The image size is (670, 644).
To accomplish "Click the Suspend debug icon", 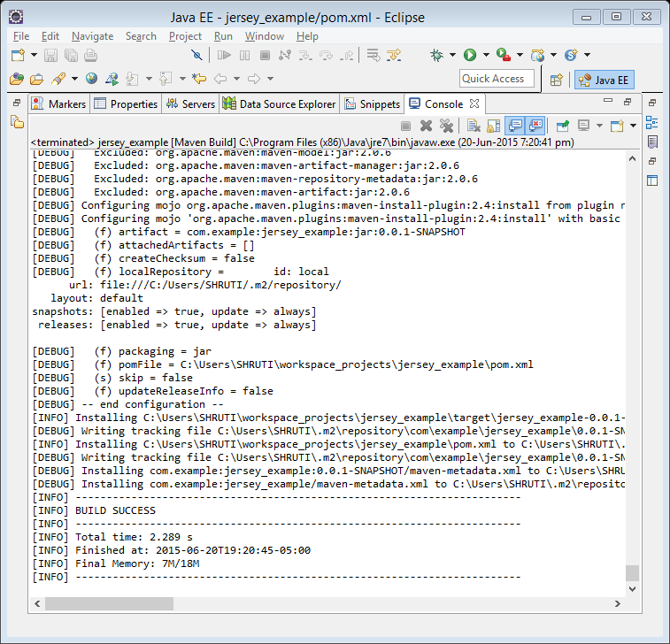I will (x=244, y=55).
